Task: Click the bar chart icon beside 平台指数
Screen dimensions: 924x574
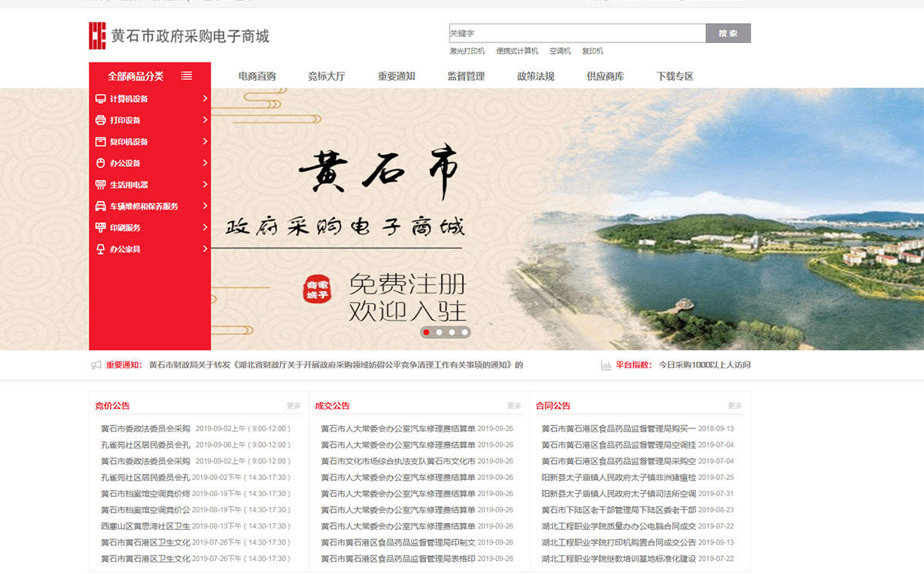Action: point(606,365)
